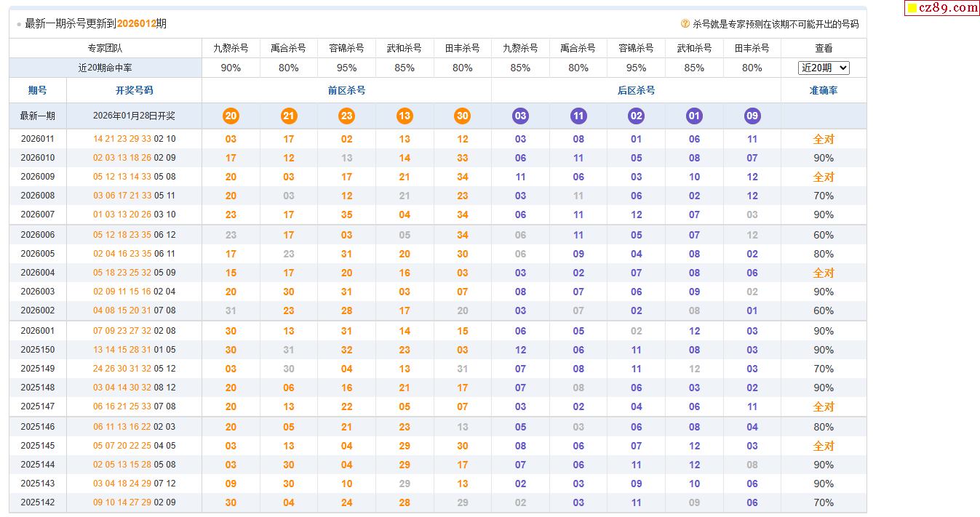980x517 pixels.
Task: Click the question mark help icon
Action: click(685, 24)
